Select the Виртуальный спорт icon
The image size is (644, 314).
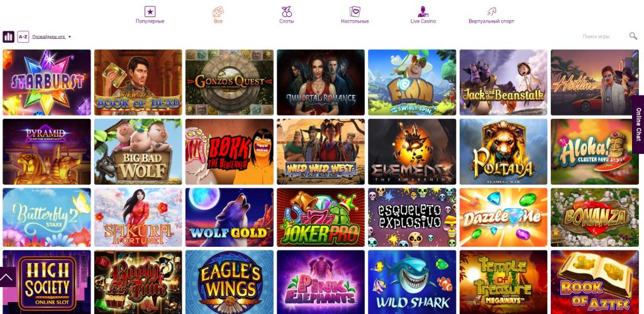(491, 11)
